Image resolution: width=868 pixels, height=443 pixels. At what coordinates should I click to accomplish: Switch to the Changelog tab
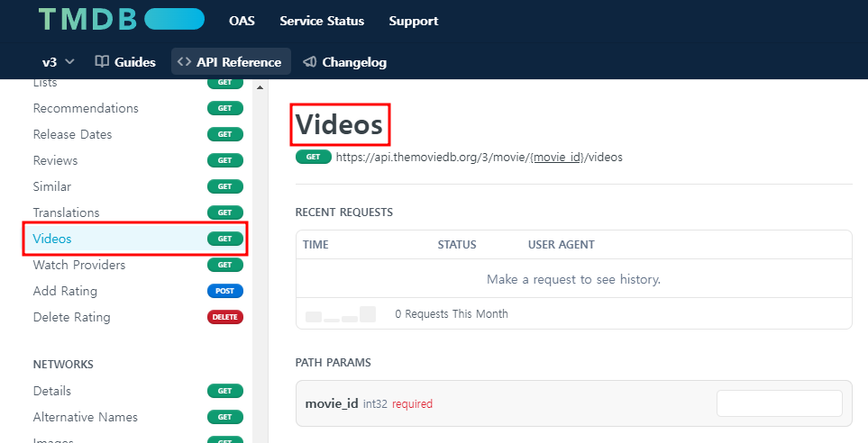[x=345, y=62]
